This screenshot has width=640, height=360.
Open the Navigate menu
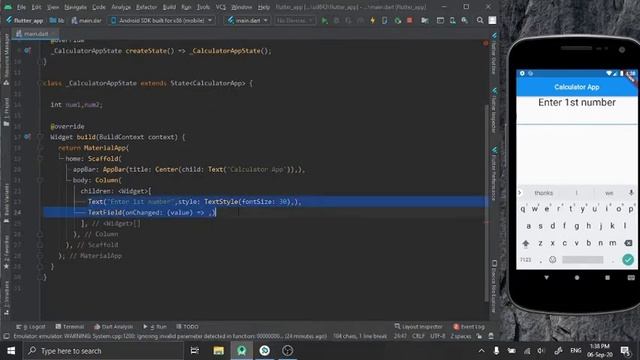(75, 7)
